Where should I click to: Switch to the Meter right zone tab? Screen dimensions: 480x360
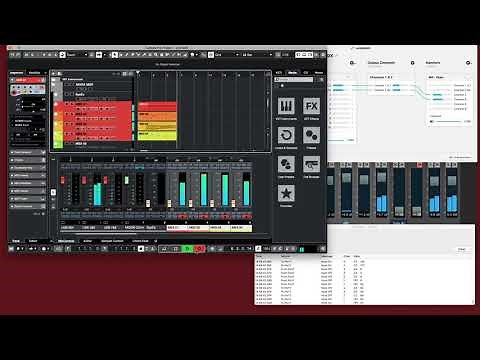point(319,72)
